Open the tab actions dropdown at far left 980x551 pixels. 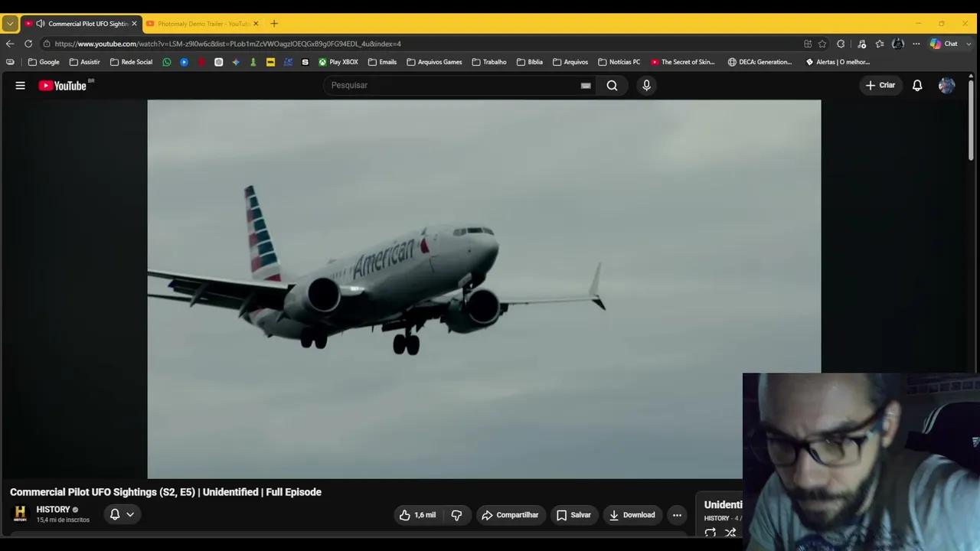[10, 24]
